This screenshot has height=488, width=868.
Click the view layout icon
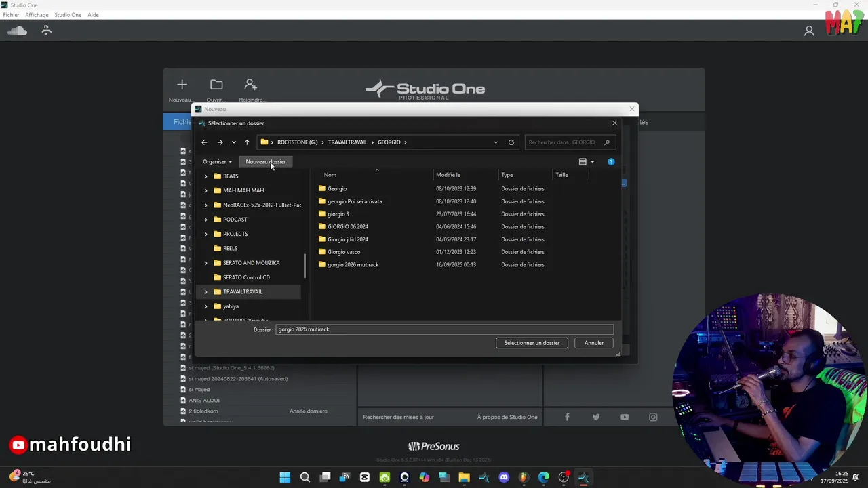tap(583, 162)
